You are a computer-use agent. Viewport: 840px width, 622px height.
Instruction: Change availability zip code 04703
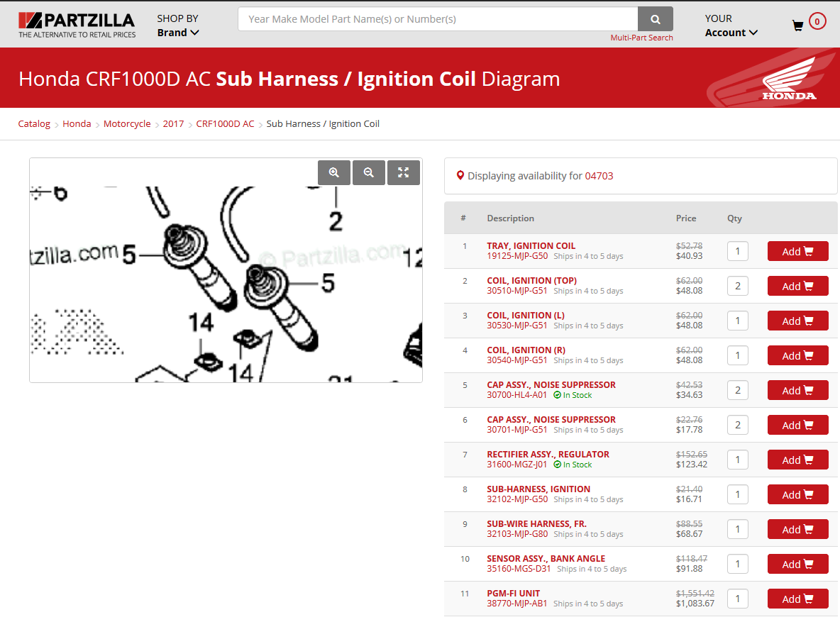[x=599, y=176]
